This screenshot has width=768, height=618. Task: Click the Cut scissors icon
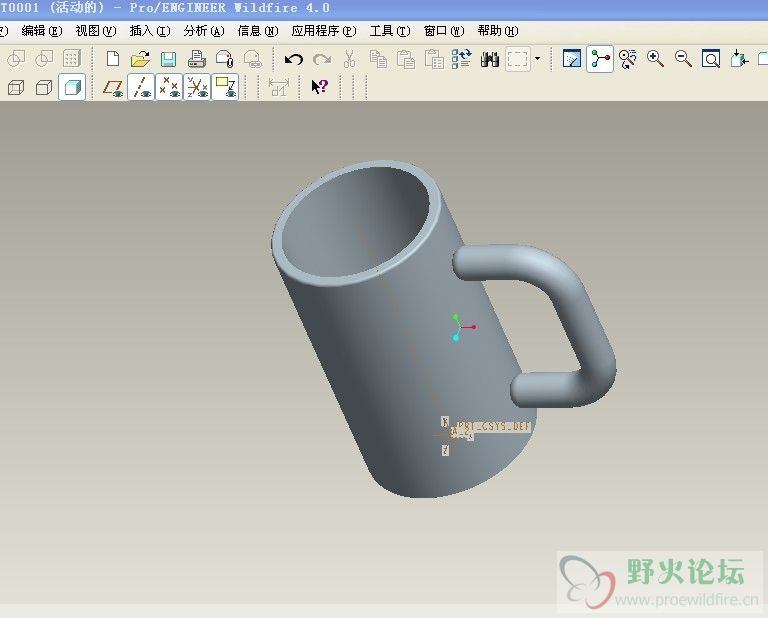(x=350, y=59)
